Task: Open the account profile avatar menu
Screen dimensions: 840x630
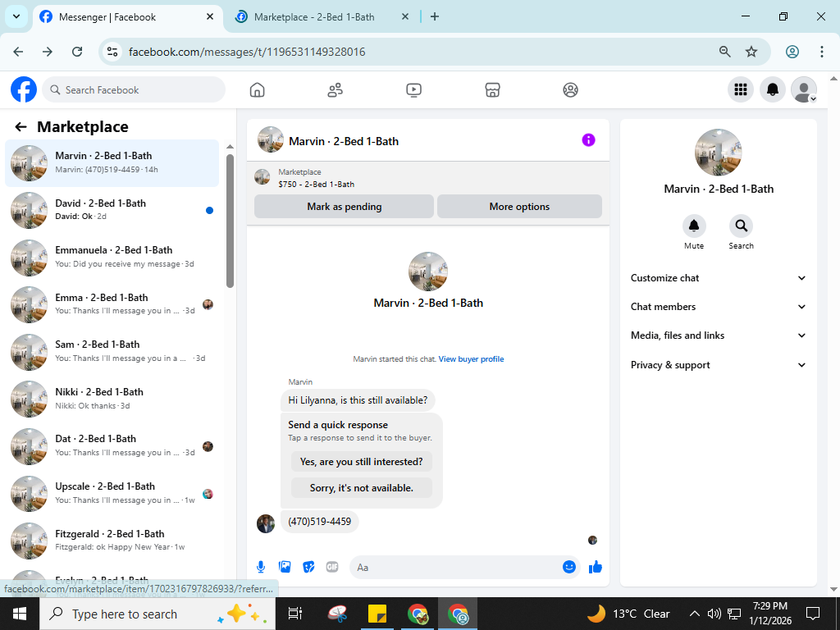Action: [x=804, y=89]
